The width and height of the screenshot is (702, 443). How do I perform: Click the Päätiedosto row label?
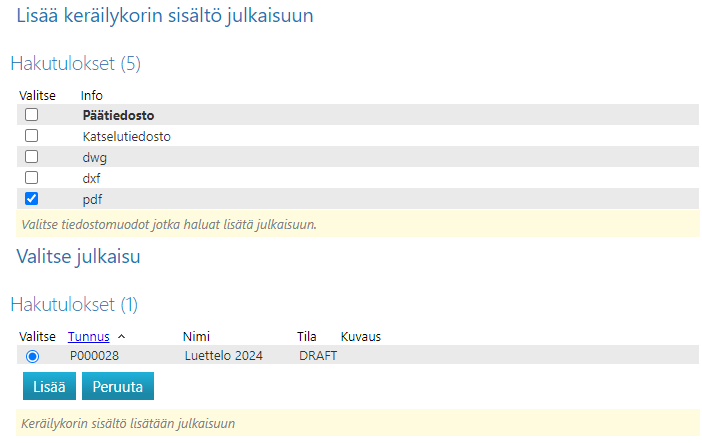[x=118, y=115]
